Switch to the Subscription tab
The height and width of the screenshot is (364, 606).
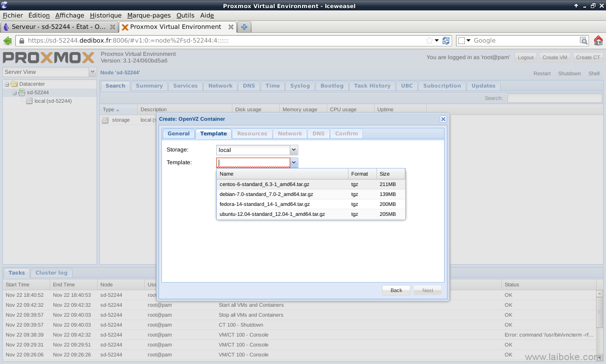click(442, 86)
